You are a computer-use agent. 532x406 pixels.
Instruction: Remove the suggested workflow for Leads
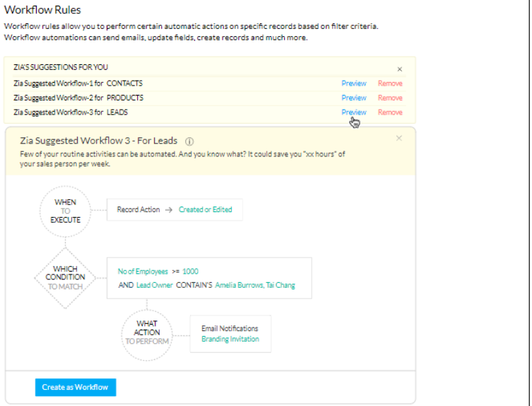coord(390,112)
